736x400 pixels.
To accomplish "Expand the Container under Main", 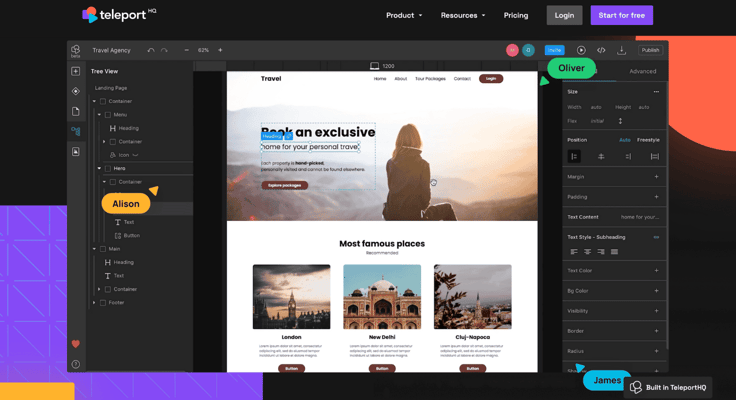I will coord(99,289).
